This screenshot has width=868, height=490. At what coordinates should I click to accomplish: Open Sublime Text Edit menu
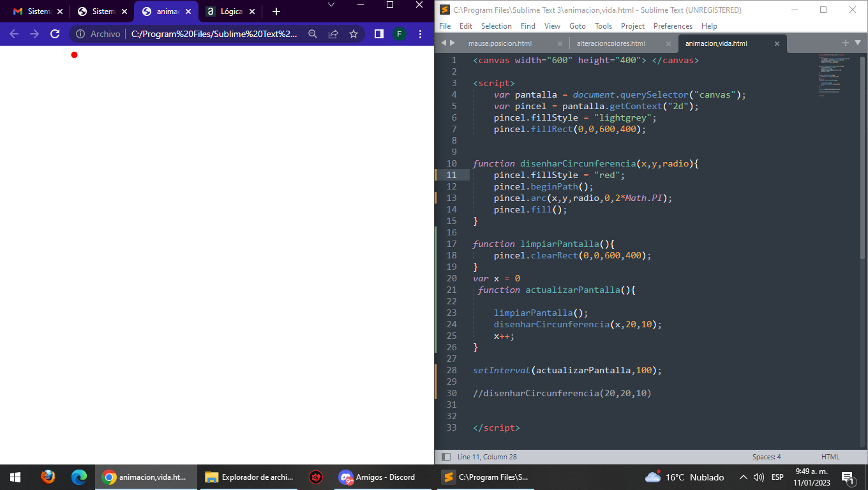tap(466, 26)
